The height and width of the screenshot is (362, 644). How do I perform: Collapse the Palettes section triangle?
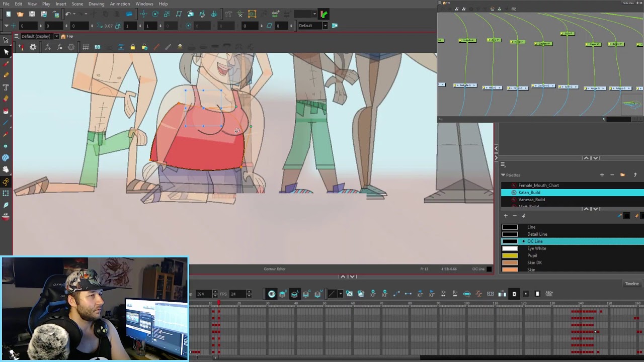coord(503,175)
